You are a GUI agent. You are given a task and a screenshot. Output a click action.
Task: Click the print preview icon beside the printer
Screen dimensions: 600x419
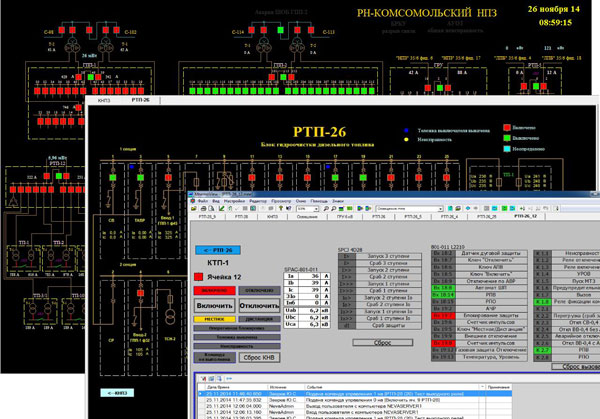(x=211, y=209)
